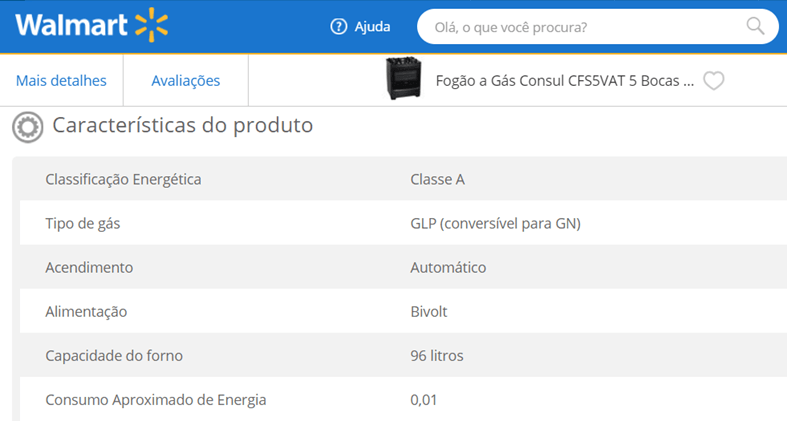This screenshot has height=421, width=787.
Task: Click the gear icon beside Características do produto
Action: [x=28, y=127]
